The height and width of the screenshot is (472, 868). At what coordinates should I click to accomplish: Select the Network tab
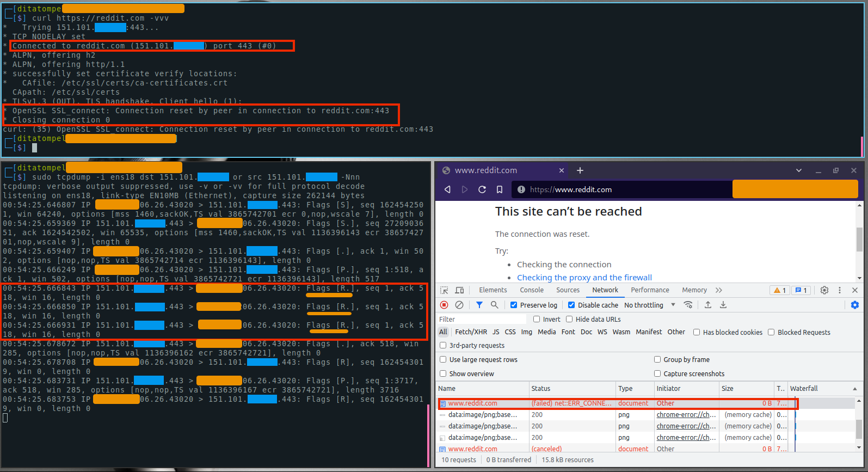[605, 290]
